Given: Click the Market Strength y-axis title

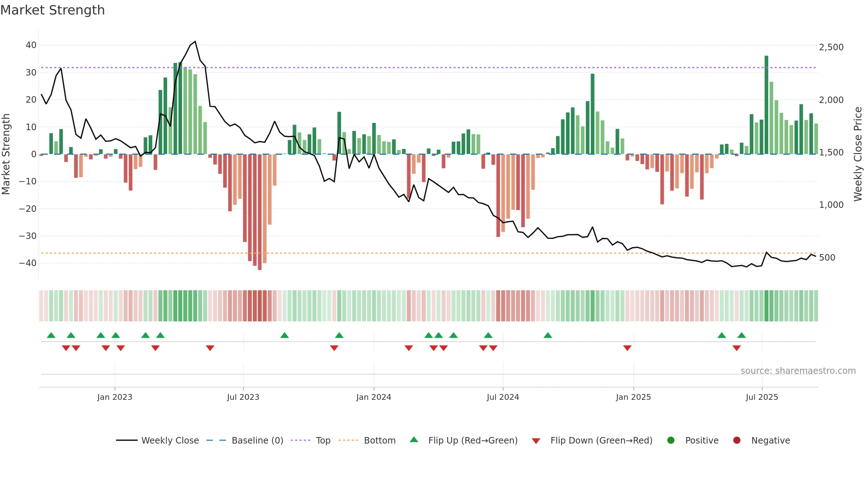Looking at the screenshot, I should point(6,154).
